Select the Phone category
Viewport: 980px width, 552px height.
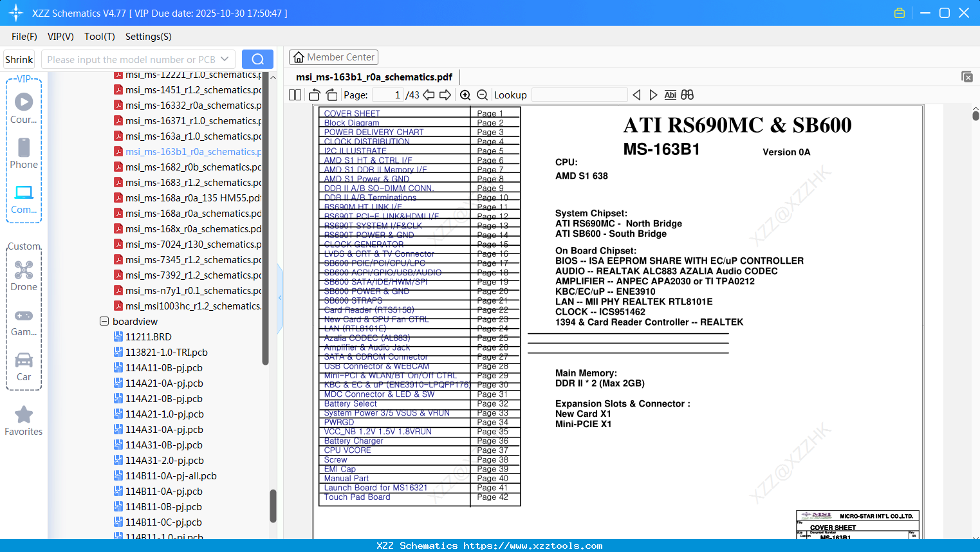[x=24, y=153]
